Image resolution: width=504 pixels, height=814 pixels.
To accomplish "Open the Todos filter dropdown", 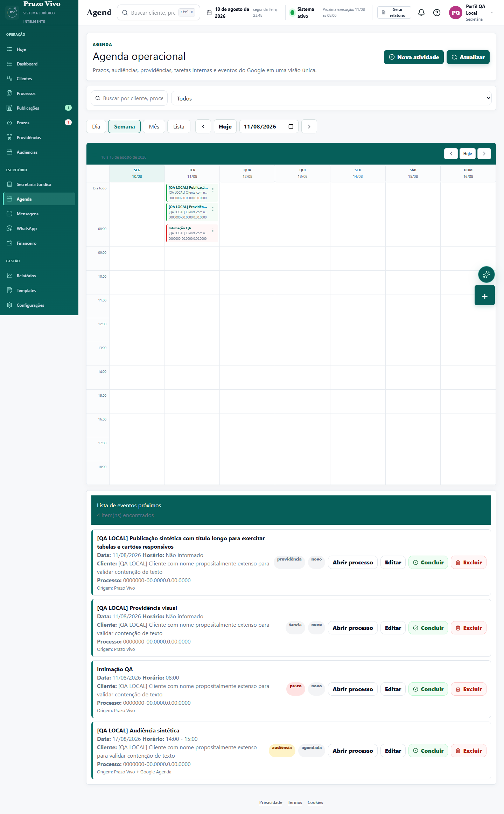I will click(331, 98).
